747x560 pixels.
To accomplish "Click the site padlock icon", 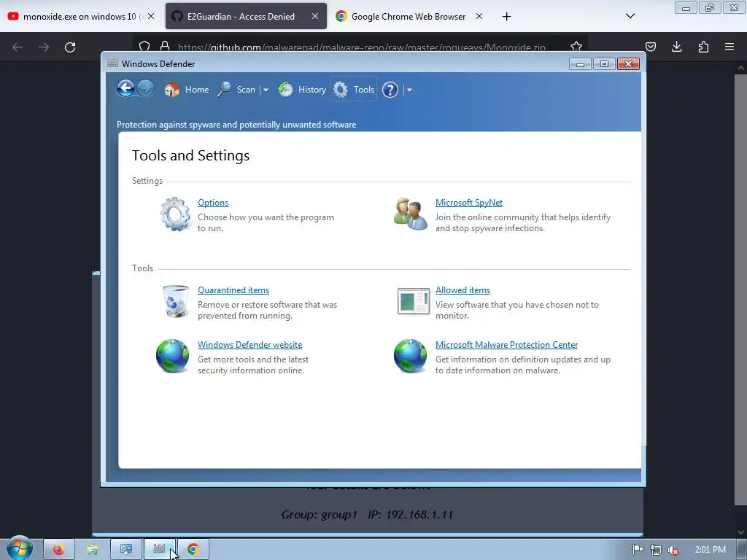I will point(165,46).
